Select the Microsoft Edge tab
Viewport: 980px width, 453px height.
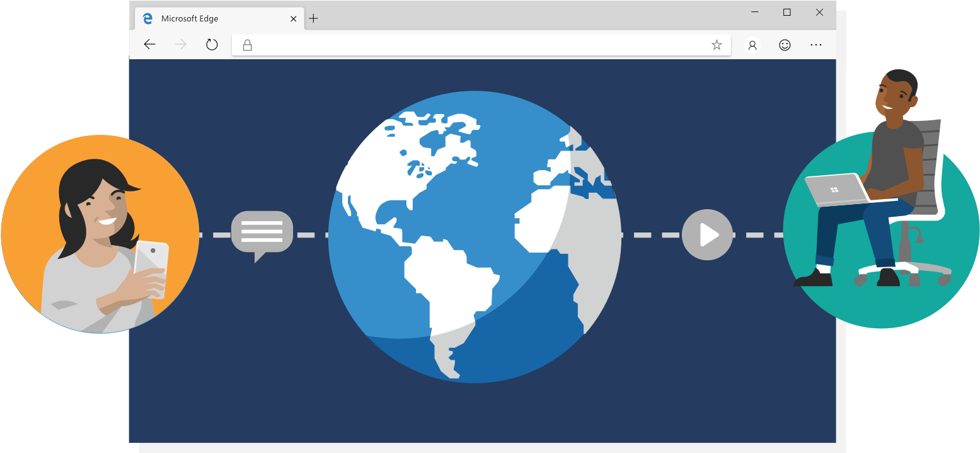click(x=208, y=19)
